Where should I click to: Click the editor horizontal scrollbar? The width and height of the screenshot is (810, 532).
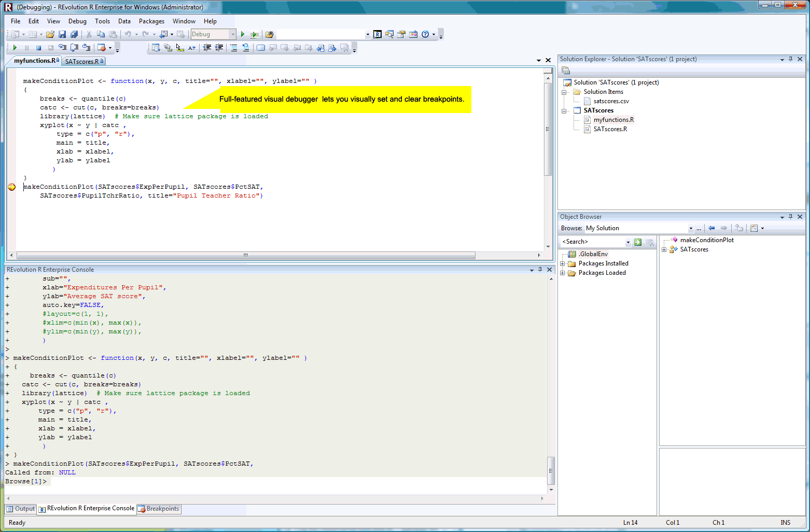coord(246,256)
